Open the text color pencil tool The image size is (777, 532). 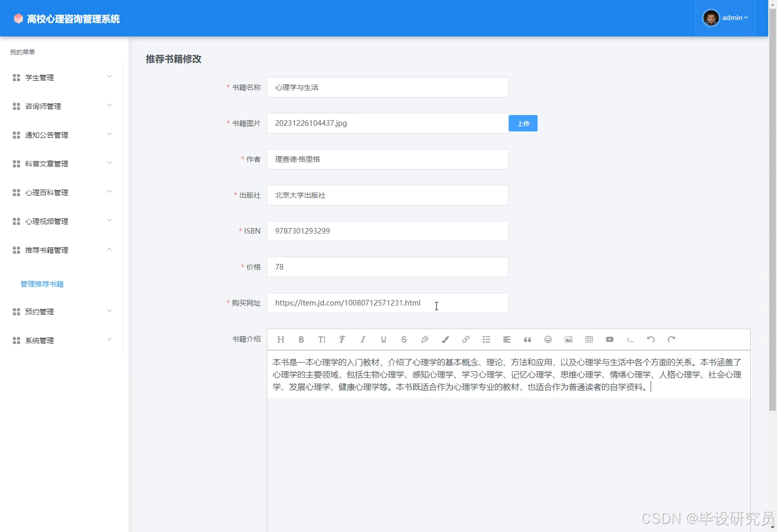424,339
